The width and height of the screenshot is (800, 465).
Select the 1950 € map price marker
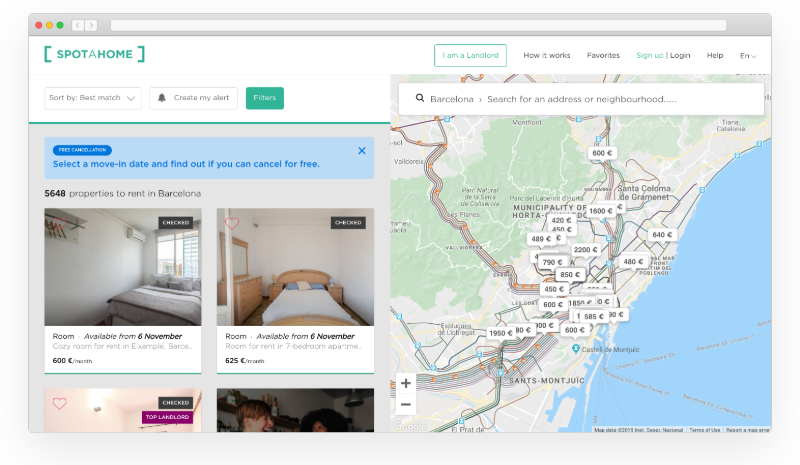tap(501, 333)
